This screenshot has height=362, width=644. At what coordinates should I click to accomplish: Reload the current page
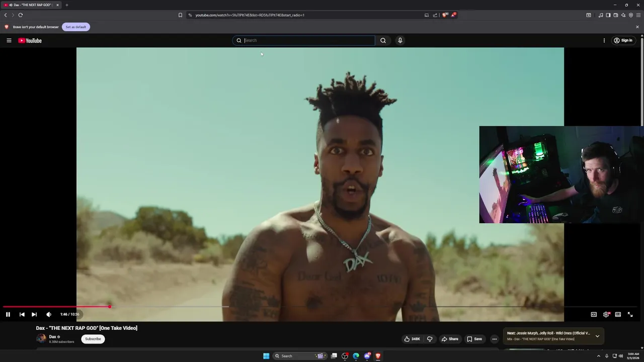pyautogui.click(x=21, y=15)
